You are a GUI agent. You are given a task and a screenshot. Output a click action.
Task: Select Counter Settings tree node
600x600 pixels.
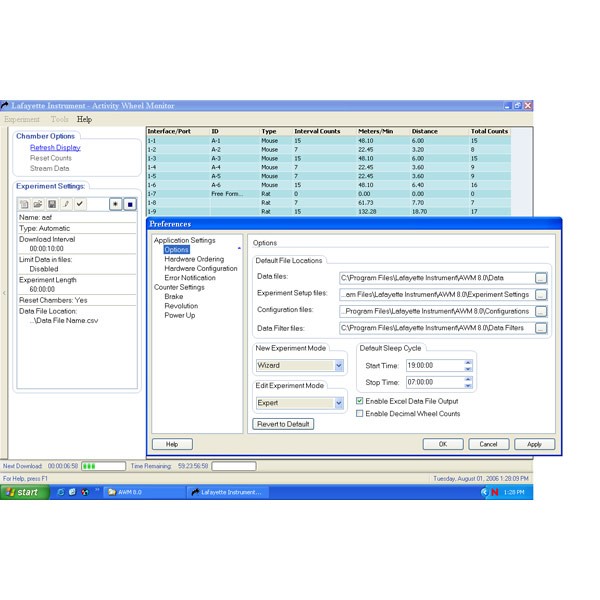pyautogui.click(x=179, y=287)
